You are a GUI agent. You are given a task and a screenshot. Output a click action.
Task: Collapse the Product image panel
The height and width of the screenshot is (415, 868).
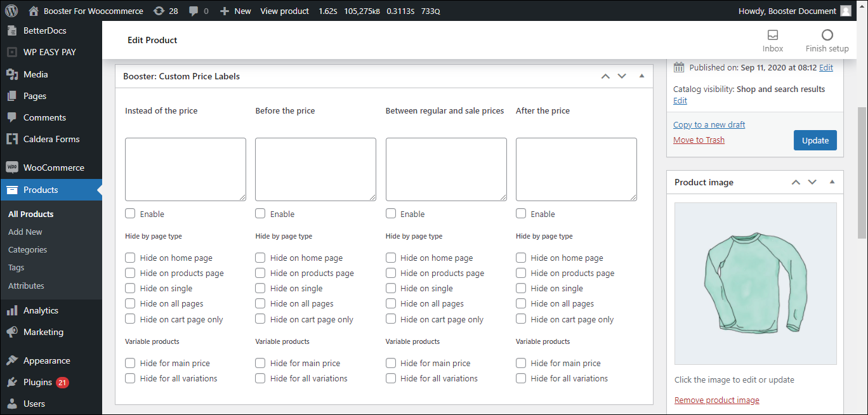[x=832, y=182]
